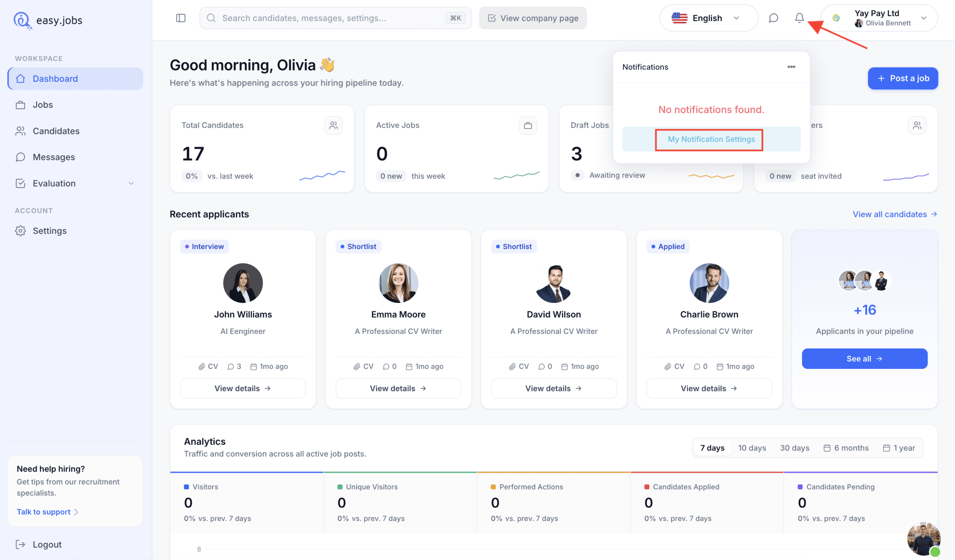Click the Performed Actions analytics metric
The image size is (955, 560).
[x=553, y=503]
